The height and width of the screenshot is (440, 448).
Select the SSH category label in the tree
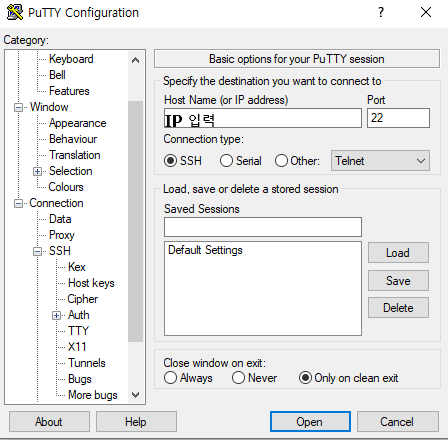pos(60,251)
